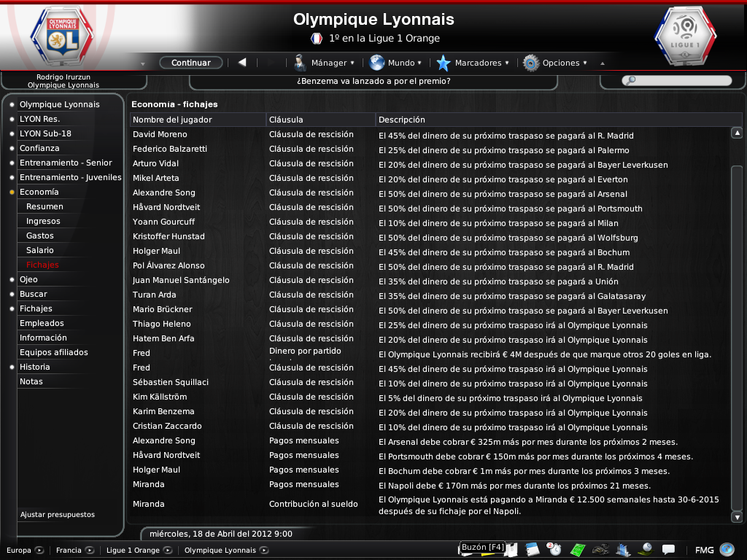Open the Mánager dropdown menu
Image resolution: width=747 pixels, height=560 pixels.
[333, 63]
